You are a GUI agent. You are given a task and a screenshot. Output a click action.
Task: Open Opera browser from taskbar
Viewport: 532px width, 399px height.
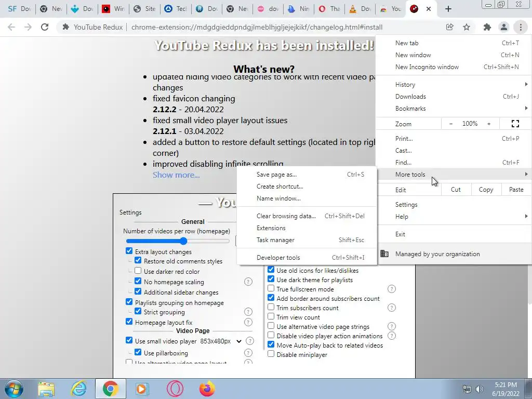point(175,389)
